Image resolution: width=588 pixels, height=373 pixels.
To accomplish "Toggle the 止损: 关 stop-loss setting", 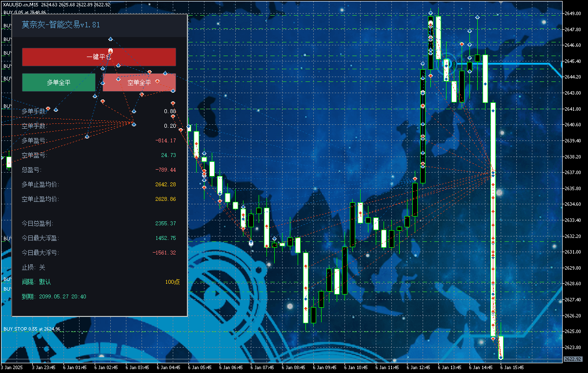I will click(33, 267).
